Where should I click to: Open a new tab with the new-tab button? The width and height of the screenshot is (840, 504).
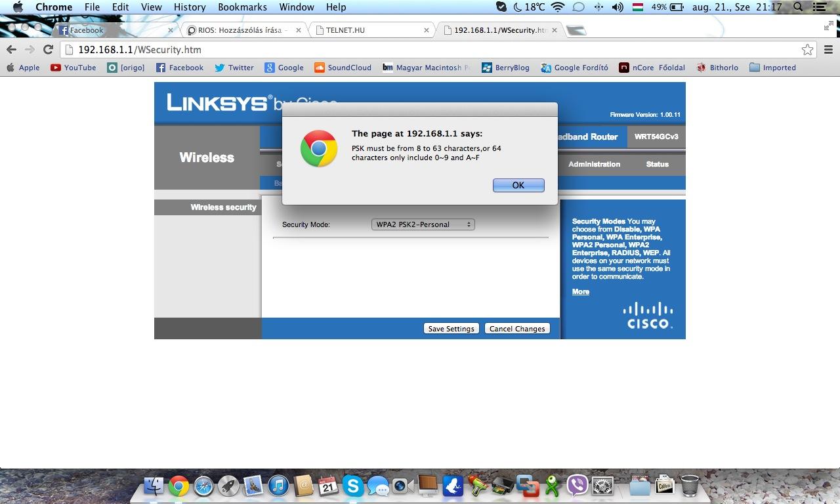576,30
